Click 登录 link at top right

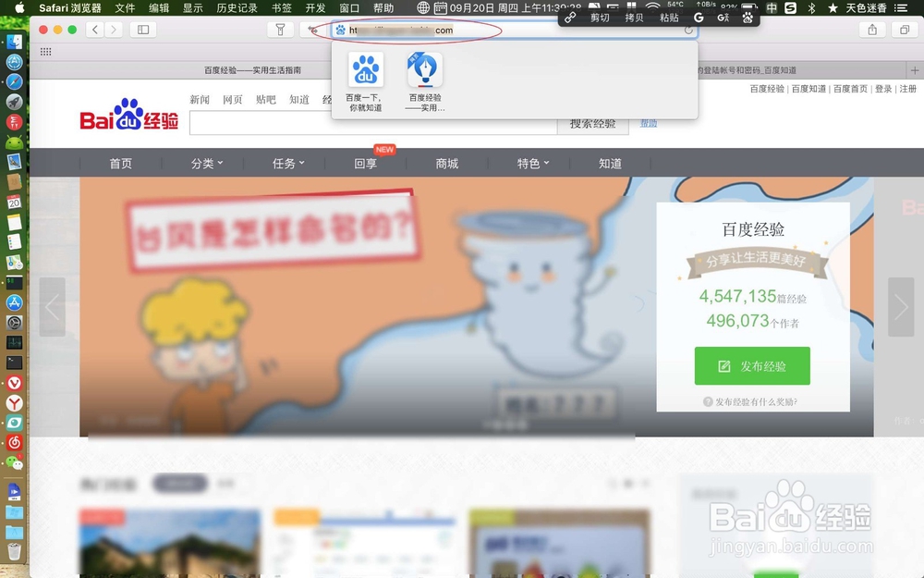pyautogui.click(x=882, y=89)
